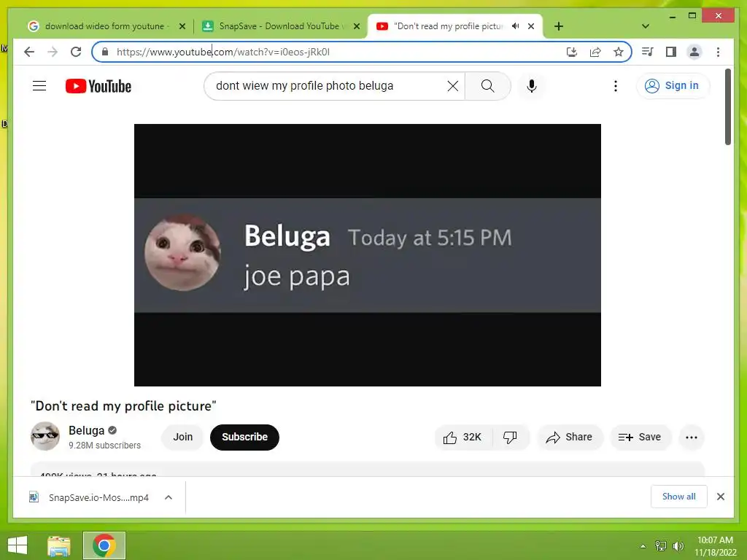Search with voice microphone
The width and height of the screenshot is (747, 560).
click(x=532, y=86)
